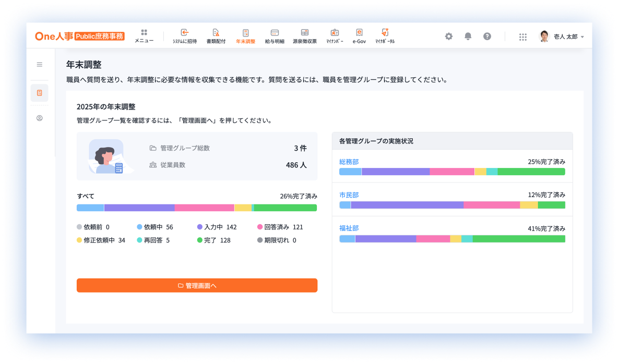Click the 年末調整 page title
Image resolution: width=619 pixels, height=364 pixels.
(84, 65)
